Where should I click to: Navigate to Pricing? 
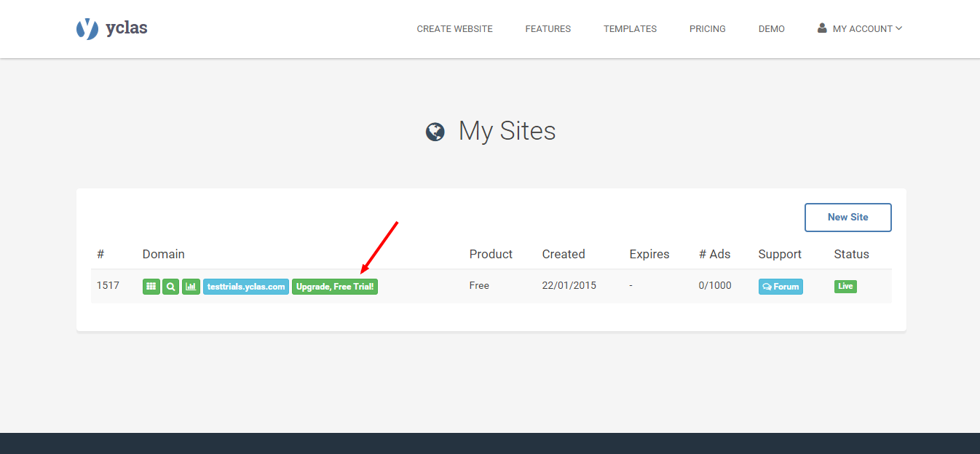pos(708,29)
